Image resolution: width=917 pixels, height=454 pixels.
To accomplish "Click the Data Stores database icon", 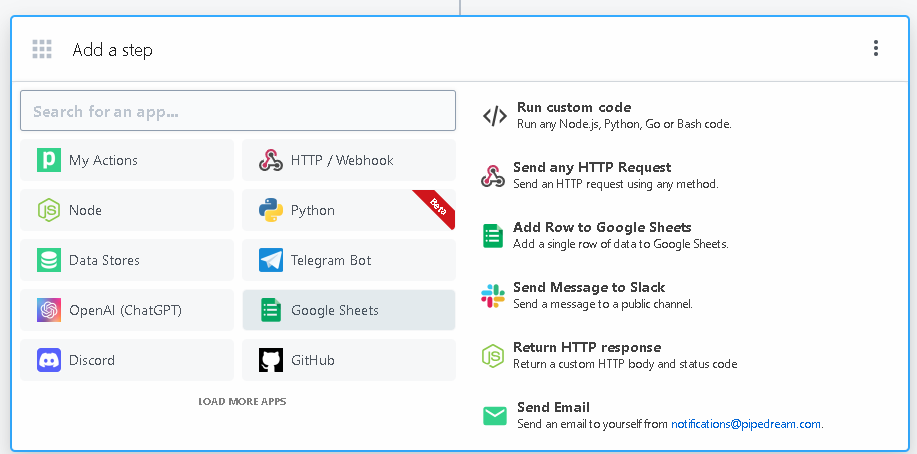I will click(x=49, y=260).
